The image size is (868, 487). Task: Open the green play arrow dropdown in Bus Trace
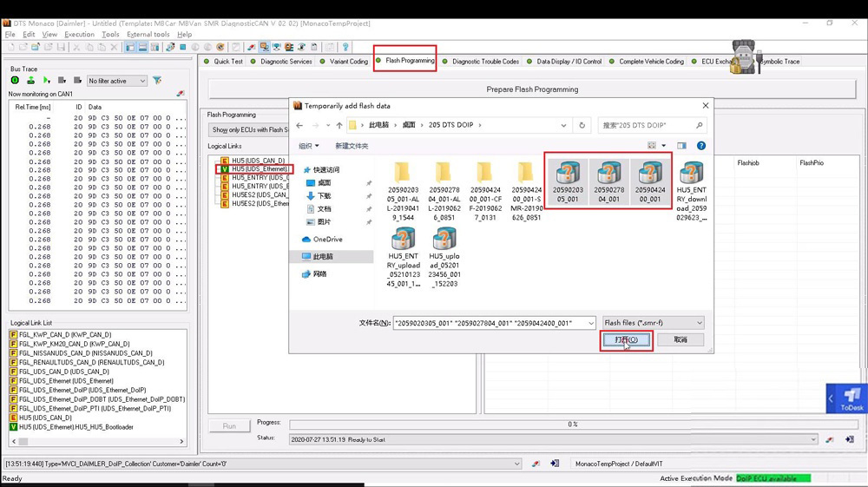click(47, 81)
